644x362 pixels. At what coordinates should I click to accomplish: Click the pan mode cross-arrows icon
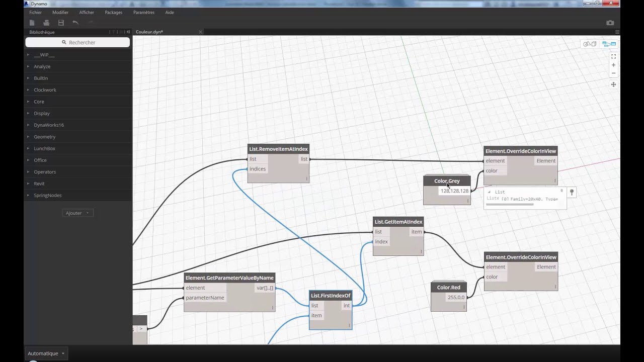(613, 84)
